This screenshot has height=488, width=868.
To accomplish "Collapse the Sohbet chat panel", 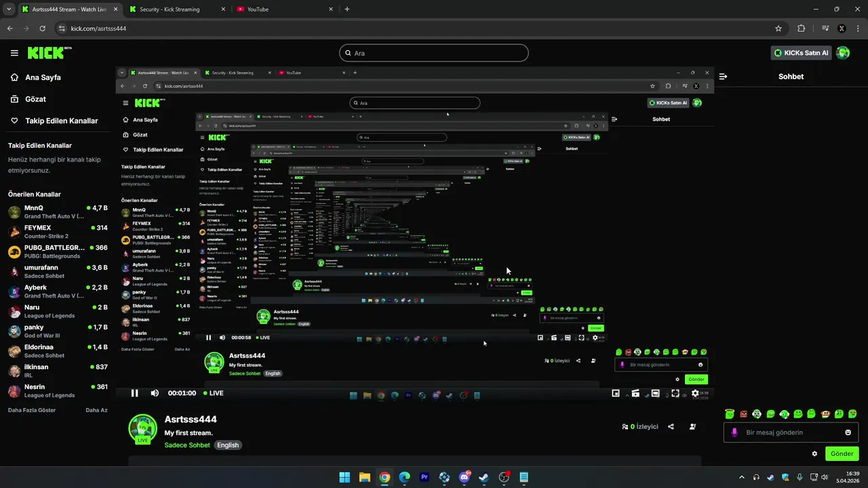I will tap(723, 77).
